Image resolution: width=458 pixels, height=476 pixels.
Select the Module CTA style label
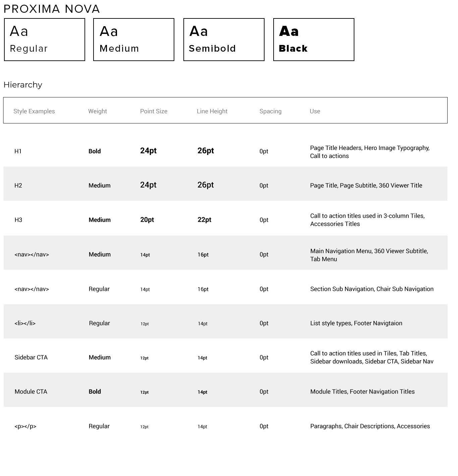31,392
